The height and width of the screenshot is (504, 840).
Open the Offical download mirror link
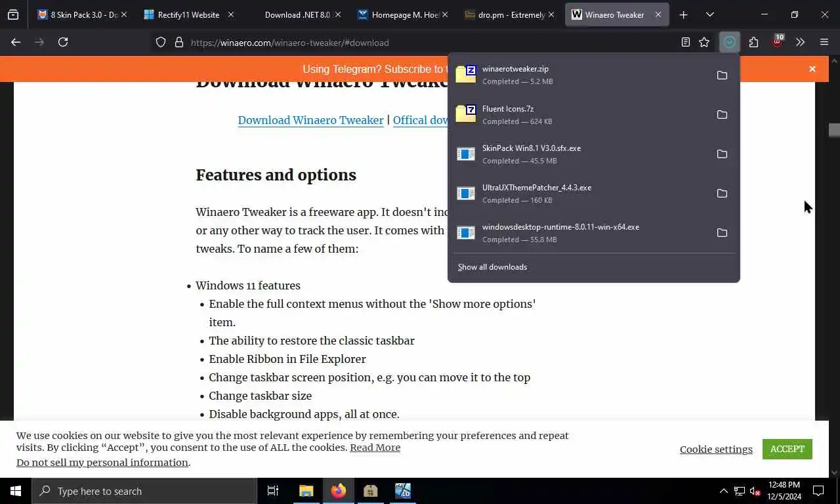click(x=421, y=120)
